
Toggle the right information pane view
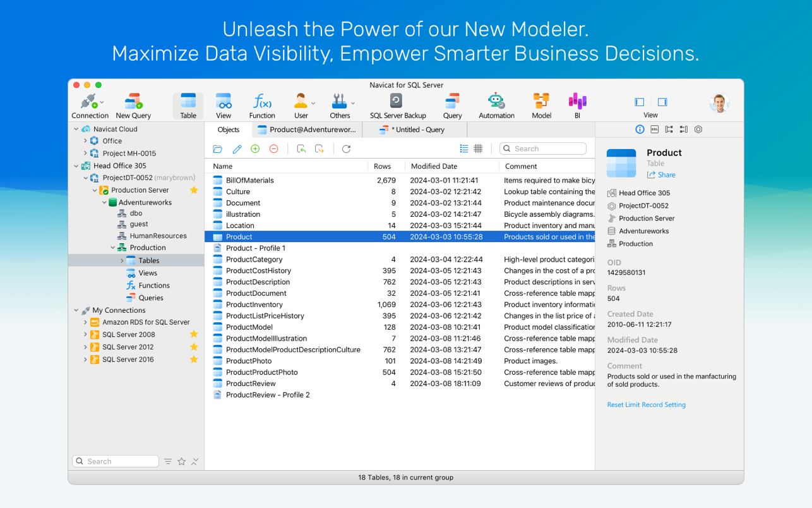coord(662,102)
